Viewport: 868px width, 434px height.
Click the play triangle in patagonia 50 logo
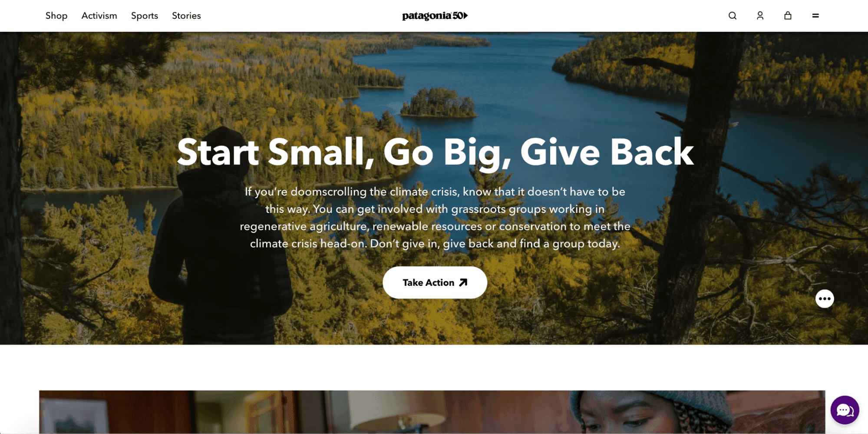465,16
